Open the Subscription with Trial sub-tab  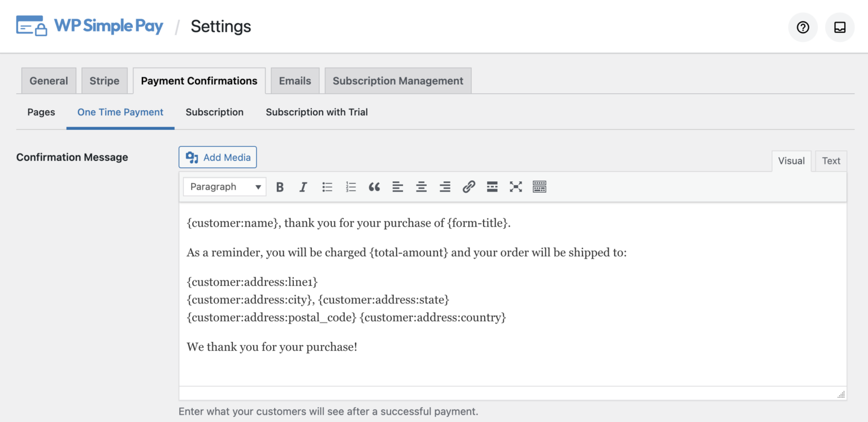[316, 112]
